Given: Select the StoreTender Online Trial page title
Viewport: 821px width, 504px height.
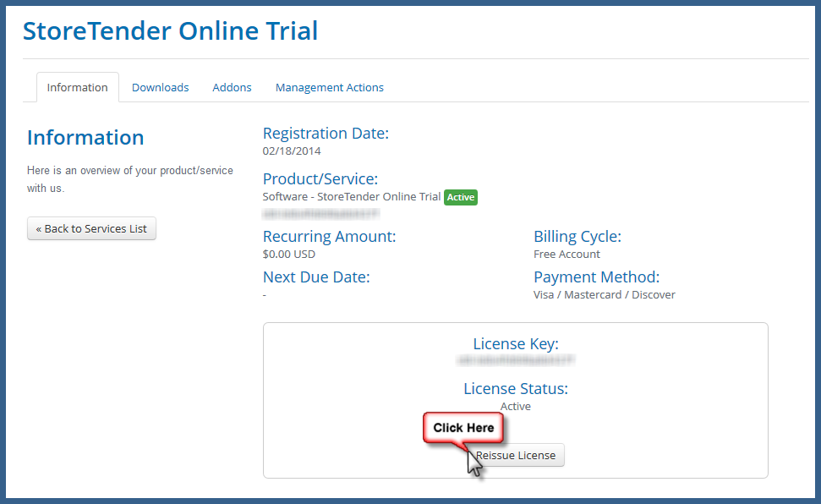Looking at the screenshot, I should point(170,30).
